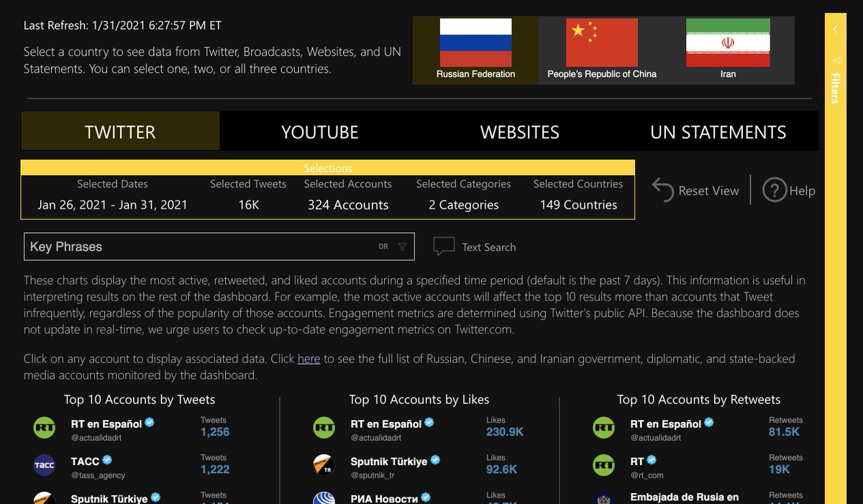863x504 pixels.
Task: Click the TACC avatar under Accounts by Tweets
Action: tap(45, 466)
